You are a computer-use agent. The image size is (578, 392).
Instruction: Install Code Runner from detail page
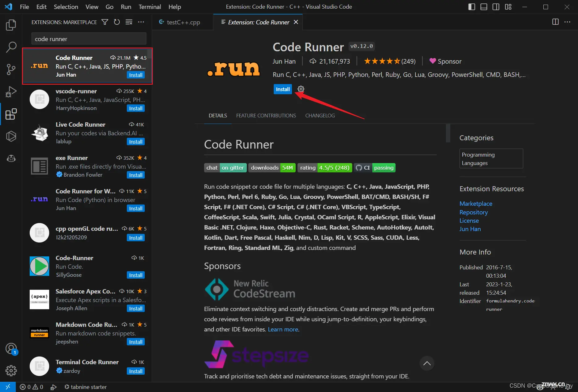click(x=283, y=89)
